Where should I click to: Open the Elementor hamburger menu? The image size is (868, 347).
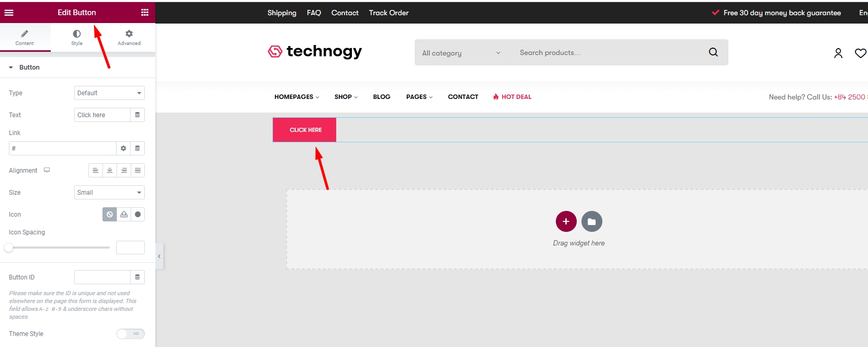coord(9,13)
